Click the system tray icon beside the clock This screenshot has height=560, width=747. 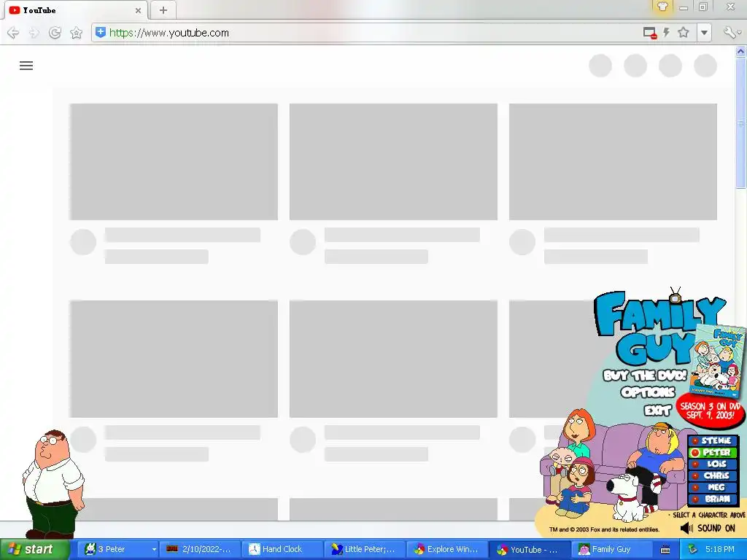click(x=693, y=550)
